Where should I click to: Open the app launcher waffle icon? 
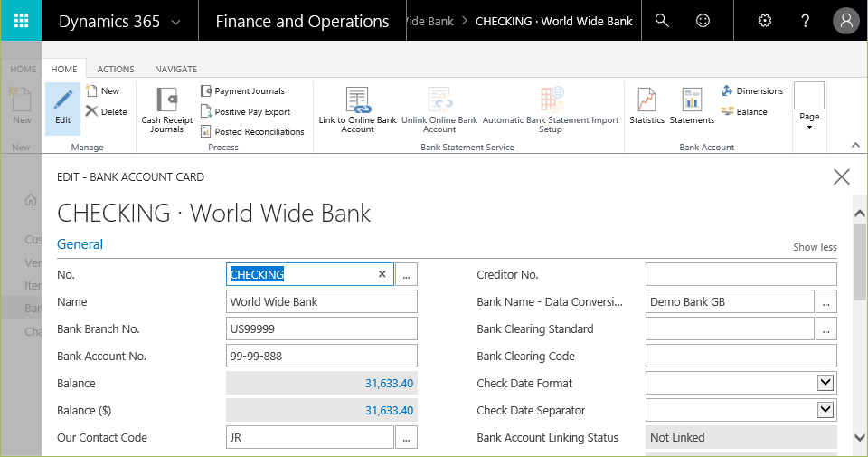[21, 21]
